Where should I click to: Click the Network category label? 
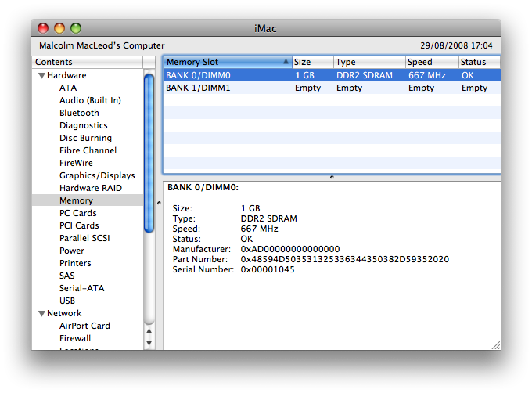(x=64, y=313)
